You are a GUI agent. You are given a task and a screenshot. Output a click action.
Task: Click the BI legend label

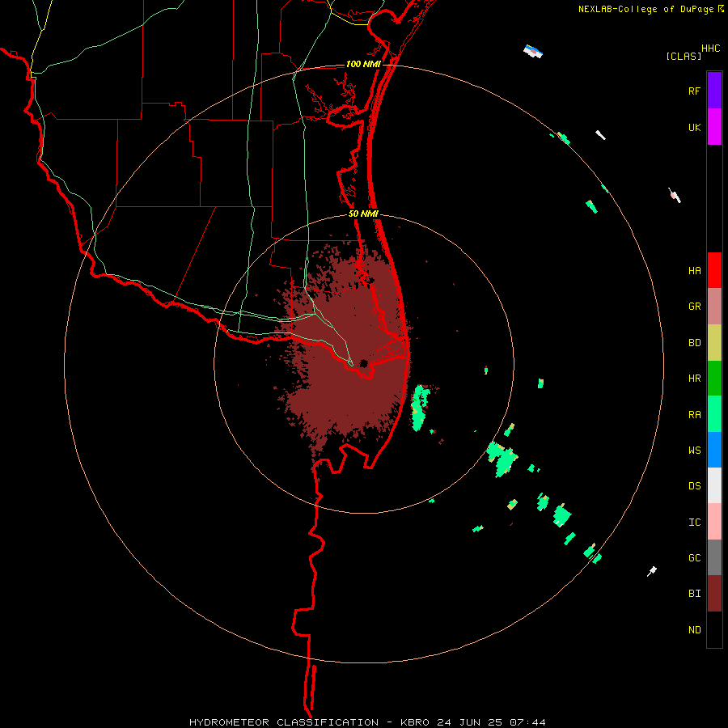694,594
